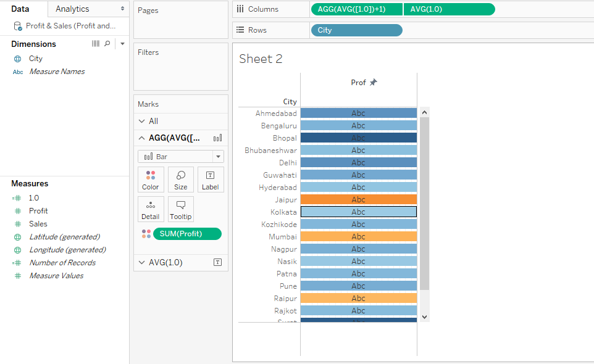Image resolution: width=594 pixels, height=364 pixels.
Task: Expand the All marks section
Action: 142,121
